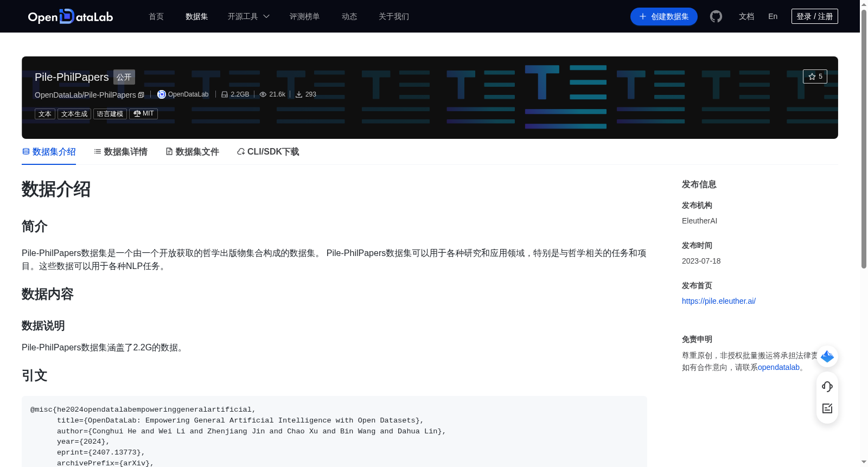Screen dimensions: 868x467
Task: Open 关于我们 in the navbar
Action: pyautogui.click(x=394, y=17)
